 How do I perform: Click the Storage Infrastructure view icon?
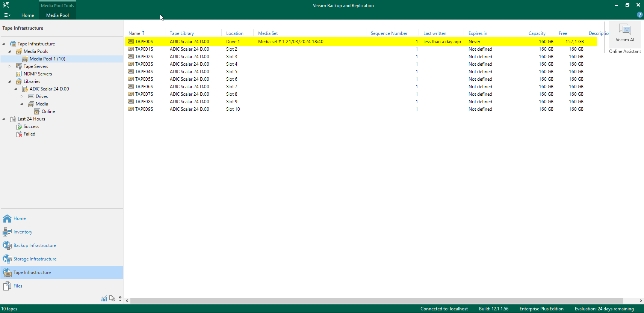click(x=7, y=259)
